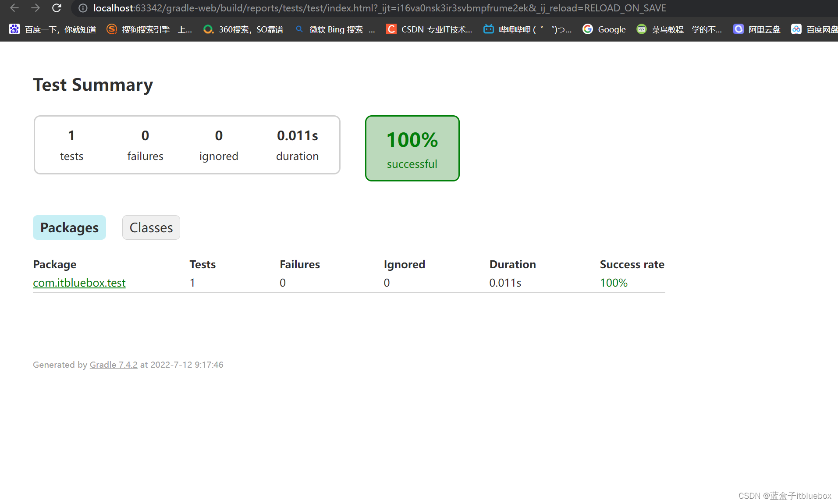Open the Aliyun Drive bookmark icon
Screen dimensions: 838x504
[739, 29]
